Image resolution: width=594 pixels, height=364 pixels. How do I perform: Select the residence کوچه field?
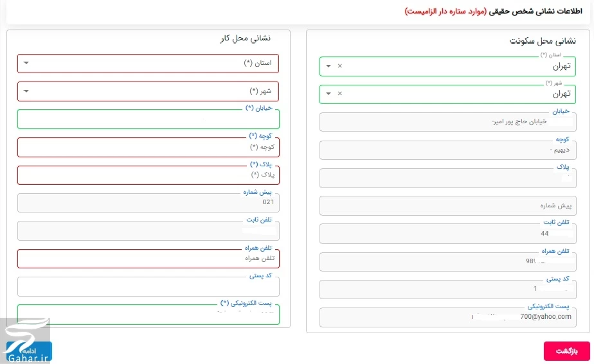click(x=448, y=150)
